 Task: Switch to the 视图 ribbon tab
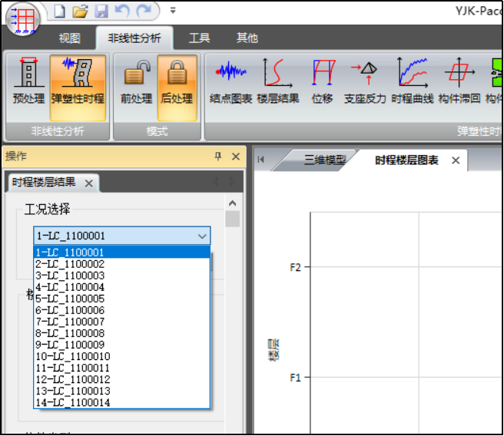69,38
